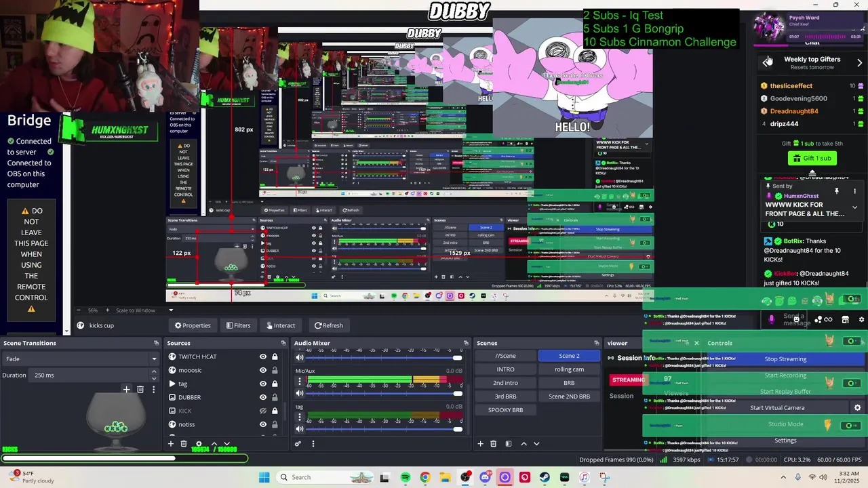Switch to the SPOOKY BRB scene

click(505, 410)
